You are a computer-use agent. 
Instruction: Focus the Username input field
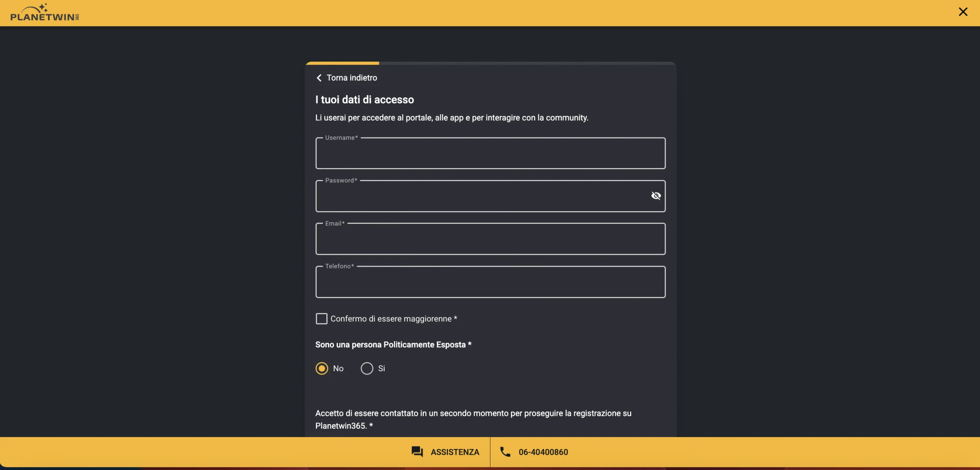tap(490, 153)
